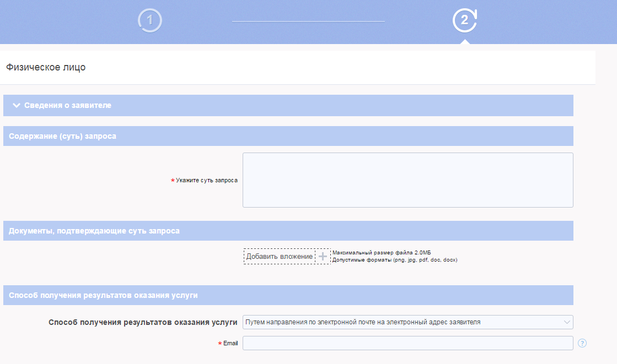Open the help question mark beside Email
Viewport: 617px width, 364px height.
[582, 344]
